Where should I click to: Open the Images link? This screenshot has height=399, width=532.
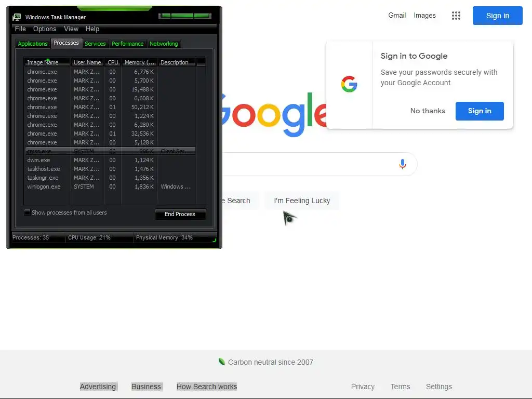click(424, 15)
